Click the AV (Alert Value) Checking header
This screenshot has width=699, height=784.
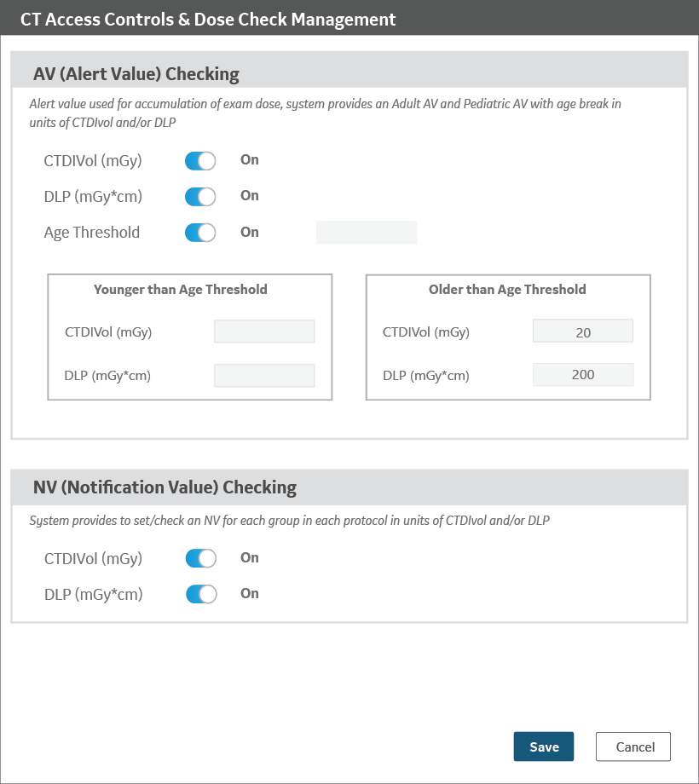[136, 74]
